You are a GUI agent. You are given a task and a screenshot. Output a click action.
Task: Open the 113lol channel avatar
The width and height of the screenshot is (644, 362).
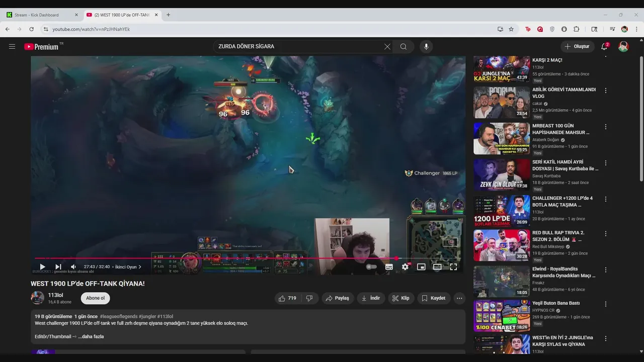click(x=38, y=298)
